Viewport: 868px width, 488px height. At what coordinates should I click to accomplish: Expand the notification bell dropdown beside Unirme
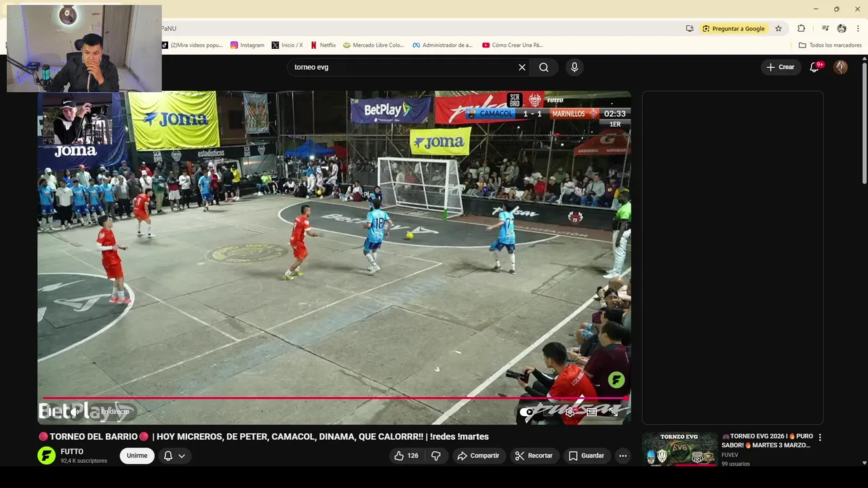pyautogui.click(x=174, y=455)
